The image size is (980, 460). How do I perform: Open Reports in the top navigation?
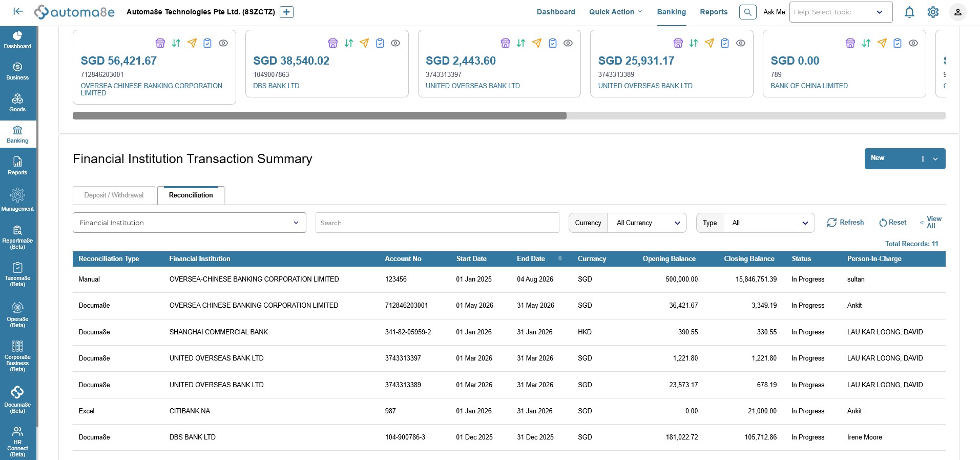[x=714, y=12]
